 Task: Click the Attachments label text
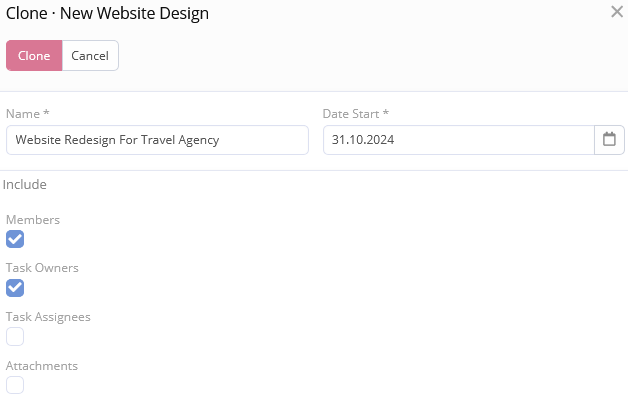pos(42,366)
